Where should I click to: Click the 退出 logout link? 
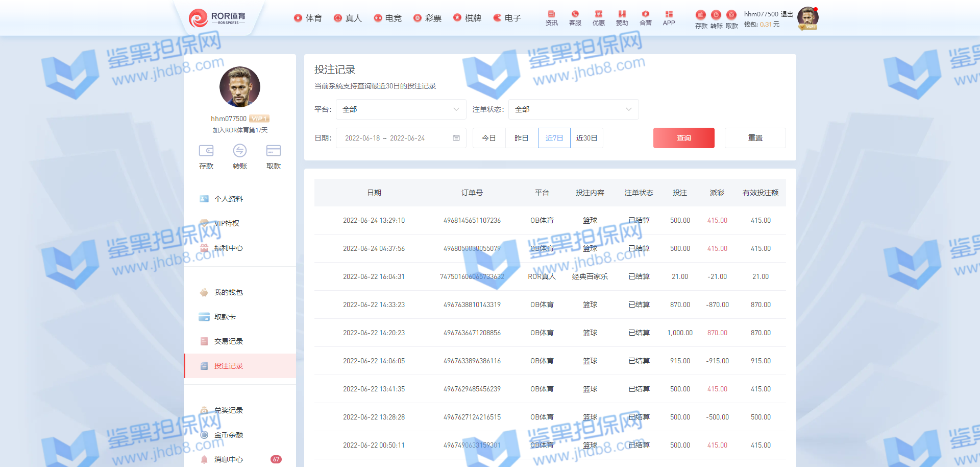[x=787, y=14]
